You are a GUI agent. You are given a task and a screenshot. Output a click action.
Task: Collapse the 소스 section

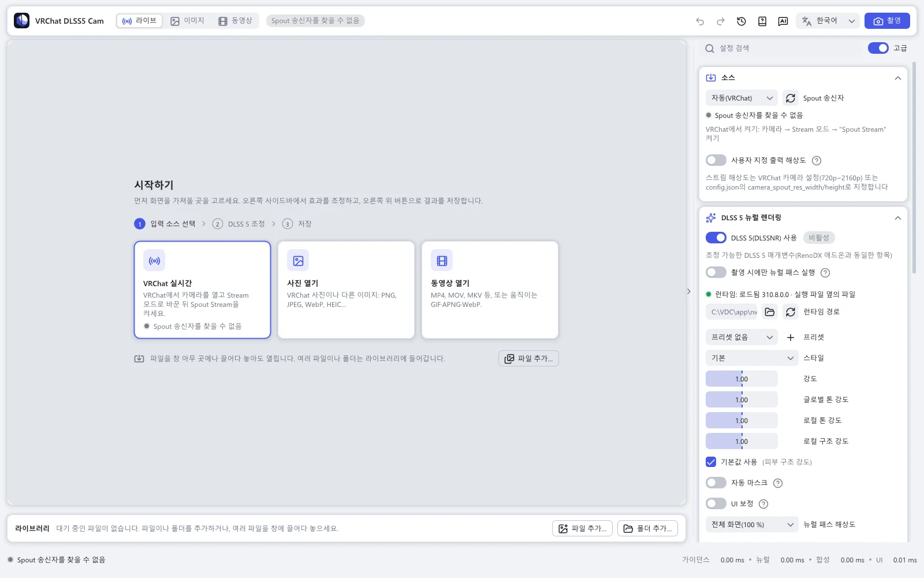(x=897, y=78)
